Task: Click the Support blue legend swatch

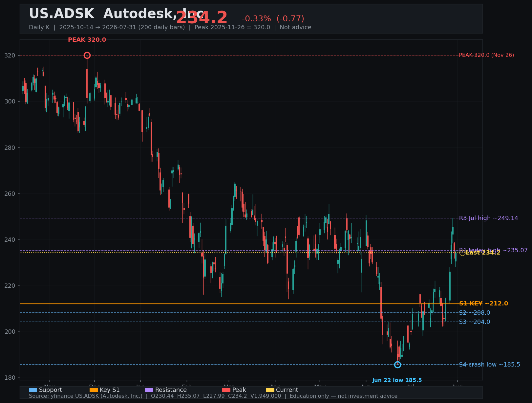Action: coord(33,390)
